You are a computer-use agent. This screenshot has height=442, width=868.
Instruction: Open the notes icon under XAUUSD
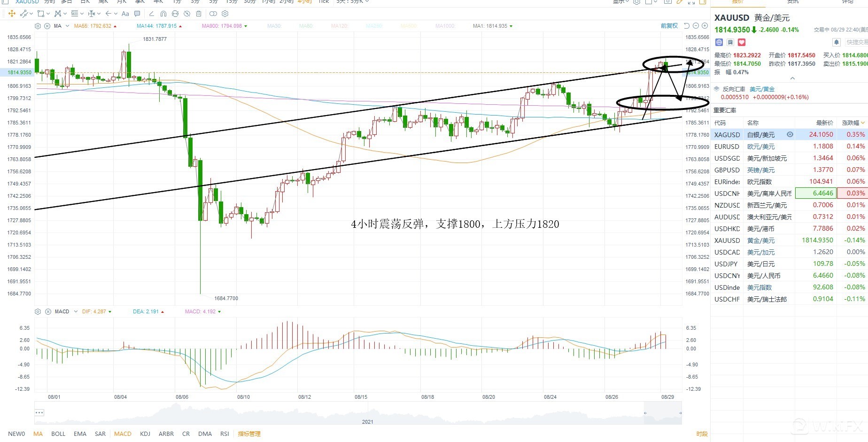click(x=730, y=42)
